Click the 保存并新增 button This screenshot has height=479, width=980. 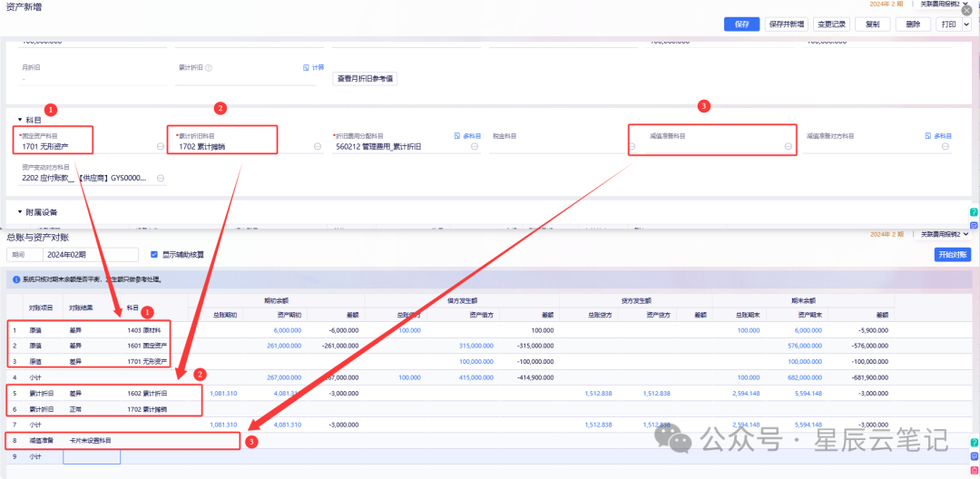[x=786, y=24]
